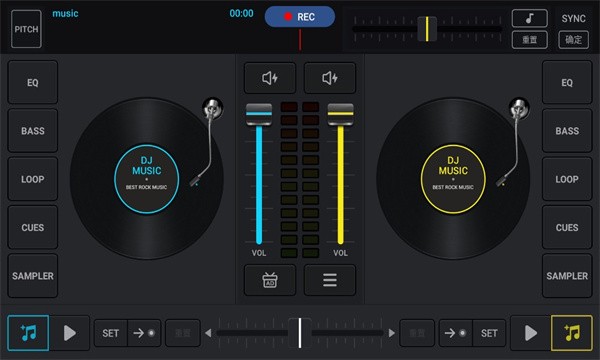Load music with blue add-track icon
This screenshot has height=360, width=600.
tap(28, 333)
